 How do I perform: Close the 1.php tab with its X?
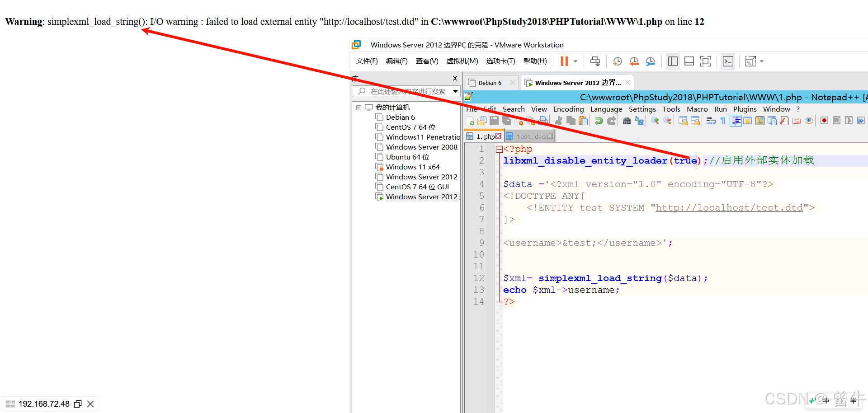498,136
